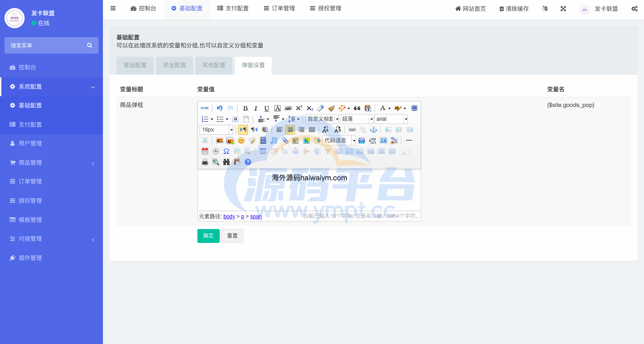
Task: Toggle strikethrough ABC formatting
Action: [x=288, y=108]
